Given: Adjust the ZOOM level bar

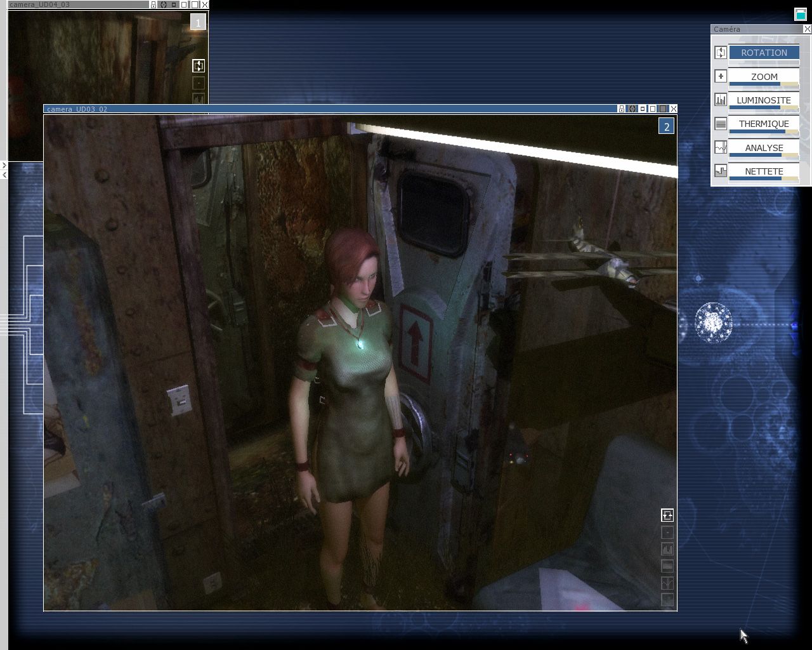Looking at the screenshot, I should coord(764,84).
